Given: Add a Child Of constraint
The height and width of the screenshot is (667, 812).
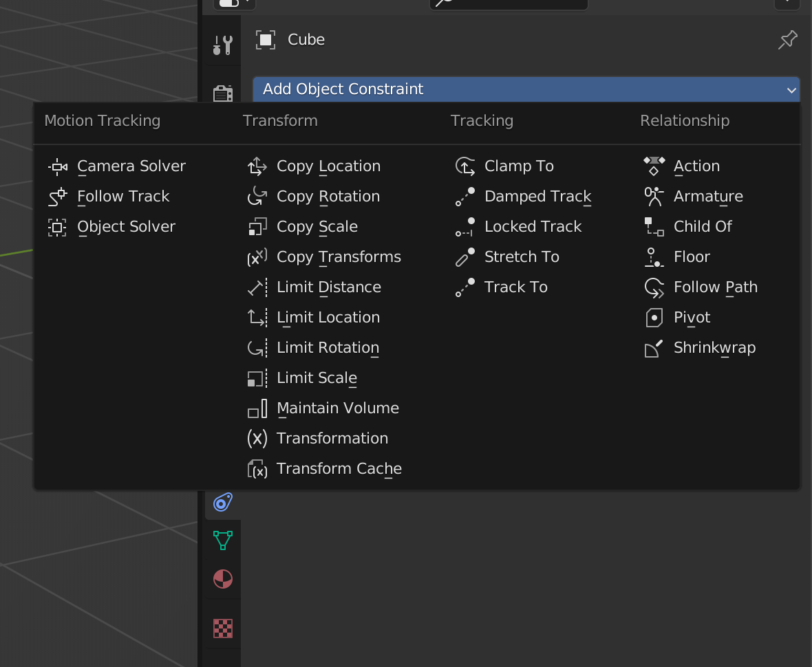Looking at the screenshot, I should [x=702, y=227].
